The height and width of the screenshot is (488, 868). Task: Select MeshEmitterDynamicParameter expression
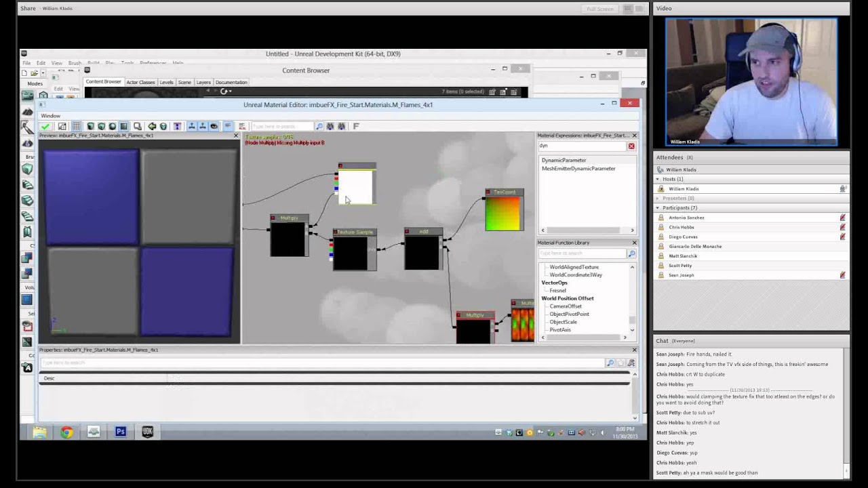coord(578,169)
